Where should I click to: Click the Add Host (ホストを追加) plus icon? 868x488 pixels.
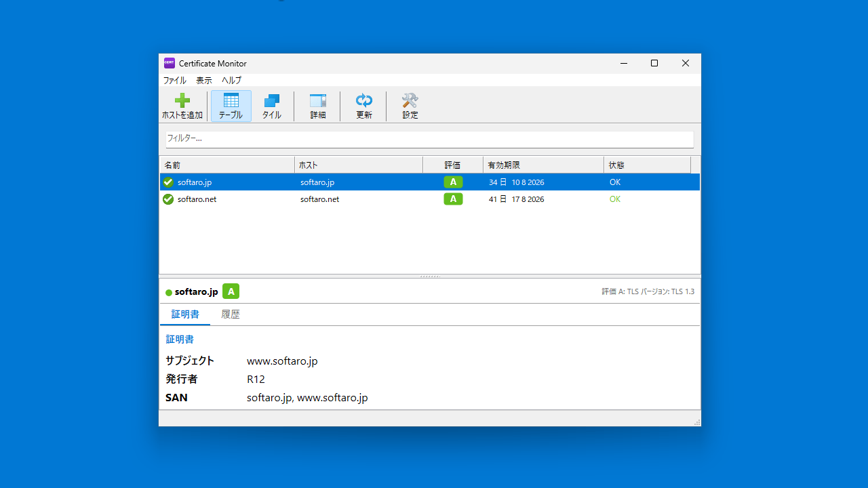pyautogui.click(x=182, y=100)
